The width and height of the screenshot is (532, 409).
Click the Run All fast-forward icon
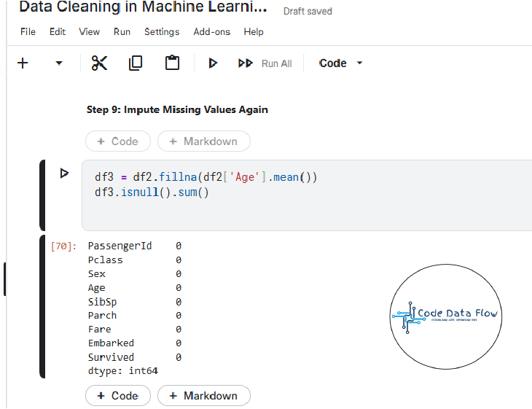246,63
